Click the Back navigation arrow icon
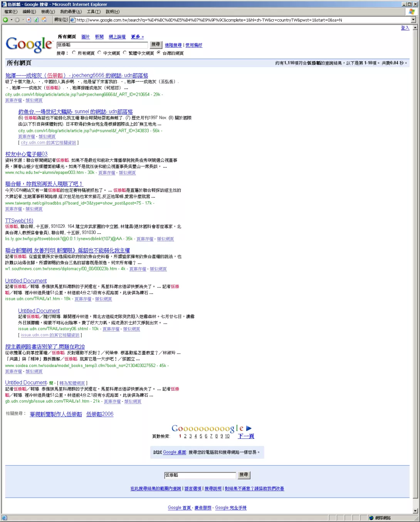The height and width of the screenshot is (522, 420). (x=5, y=20)
